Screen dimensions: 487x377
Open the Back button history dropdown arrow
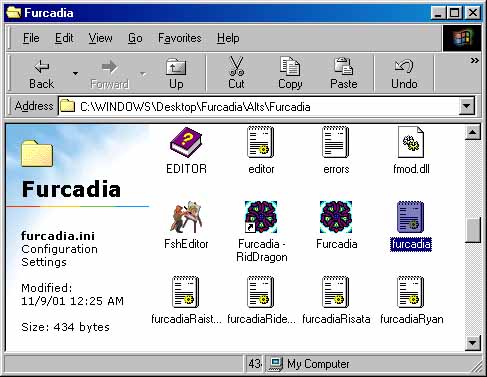(76, 73)
